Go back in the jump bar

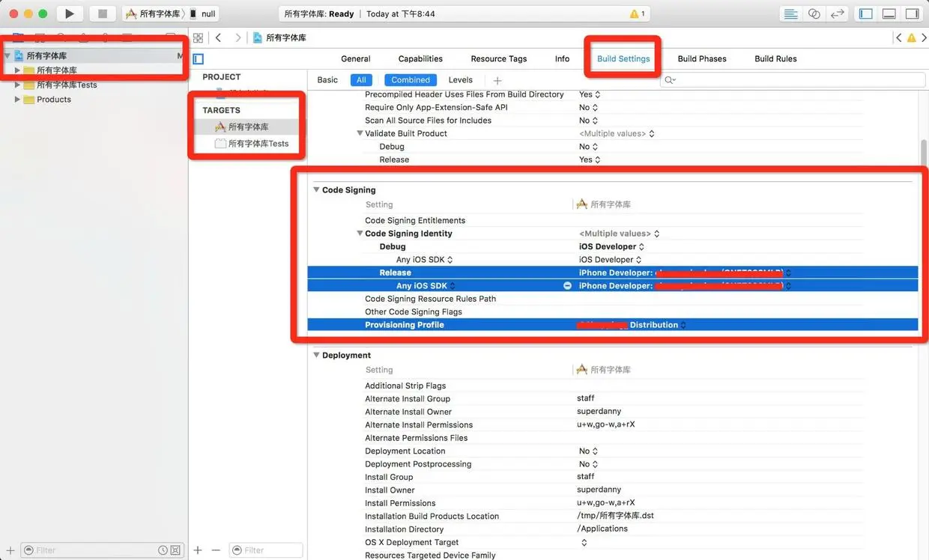[218, 37]
